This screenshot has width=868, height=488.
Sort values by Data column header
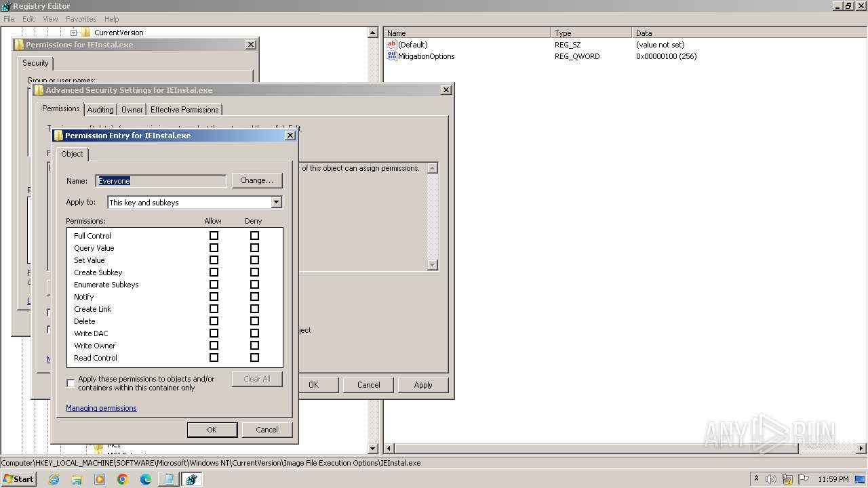click(x=749, y=33)
